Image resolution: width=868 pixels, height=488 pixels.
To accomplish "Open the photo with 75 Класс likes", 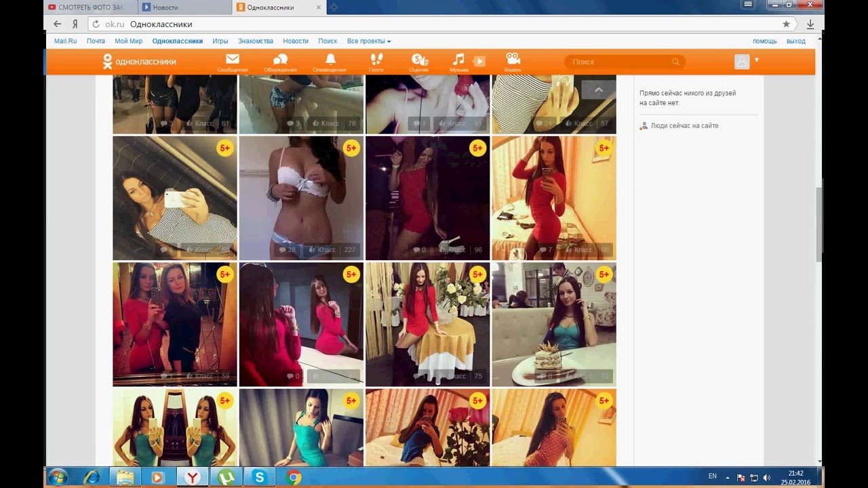I will (x=428, y=325).
